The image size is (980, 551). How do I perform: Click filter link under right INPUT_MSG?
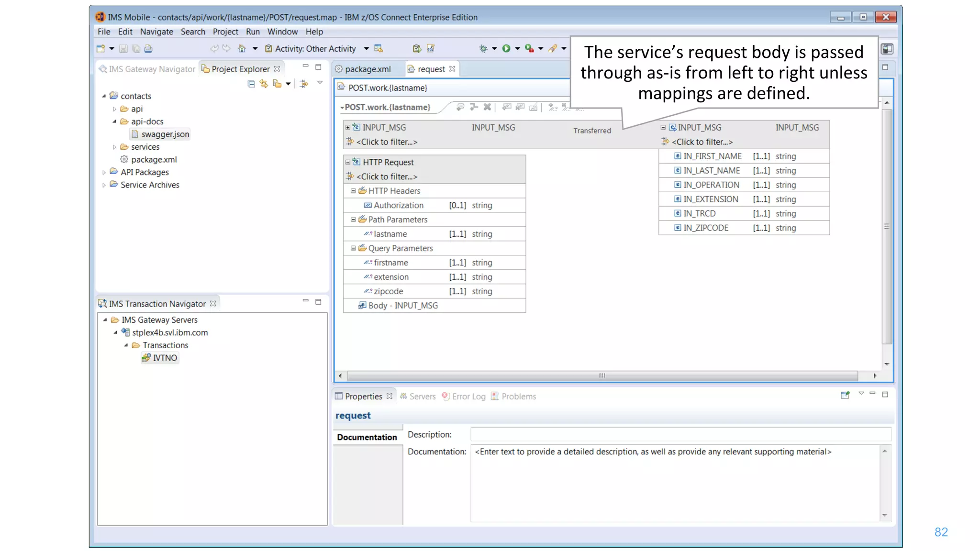click(702, 142)
